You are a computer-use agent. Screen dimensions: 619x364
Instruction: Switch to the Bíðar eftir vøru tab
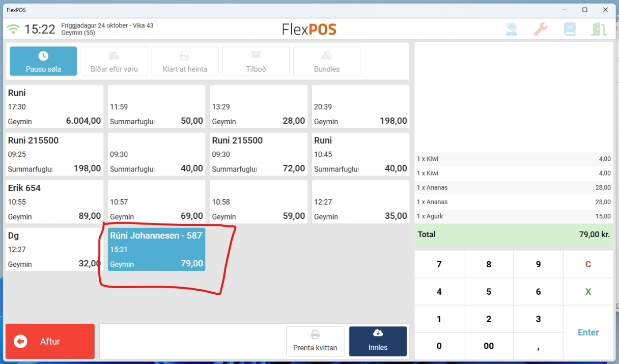[x=114, y=61]
